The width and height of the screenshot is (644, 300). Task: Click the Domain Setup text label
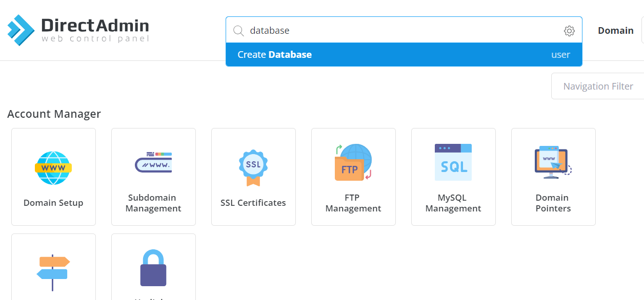point(53,203)
